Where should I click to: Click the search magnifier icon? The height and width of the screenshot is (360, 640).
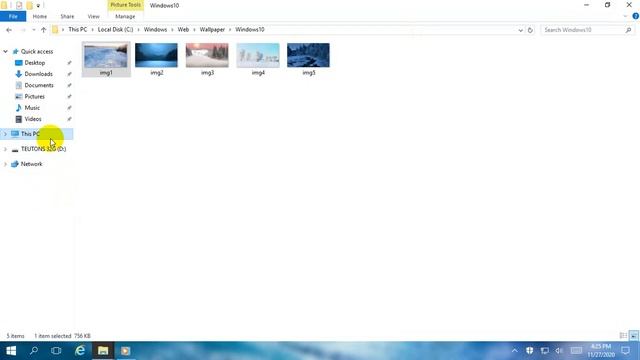pyautogui.click(x=629, y=30)
